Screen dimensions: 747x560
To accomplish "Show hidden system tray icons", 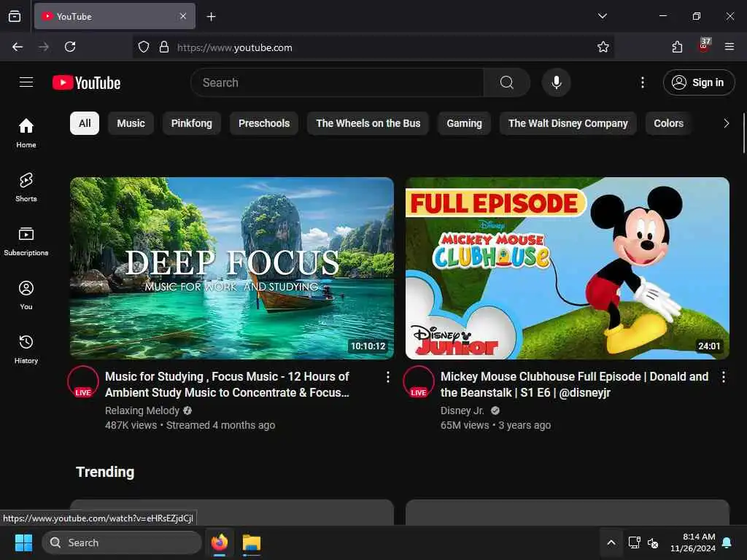I will 611,542.
